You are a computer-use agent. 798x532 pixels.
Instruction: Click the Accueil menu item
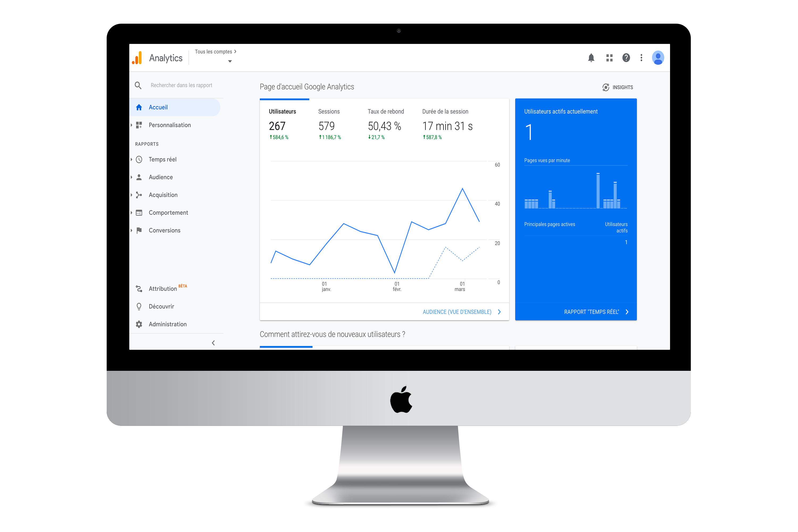pos(158,107)
